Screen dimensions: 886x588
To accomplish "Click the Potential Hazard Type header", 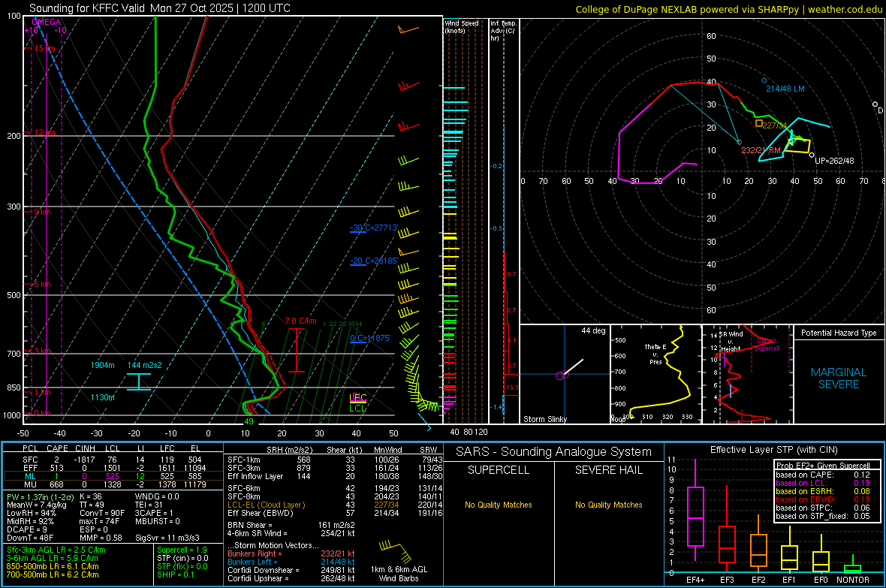I will 839,333.
